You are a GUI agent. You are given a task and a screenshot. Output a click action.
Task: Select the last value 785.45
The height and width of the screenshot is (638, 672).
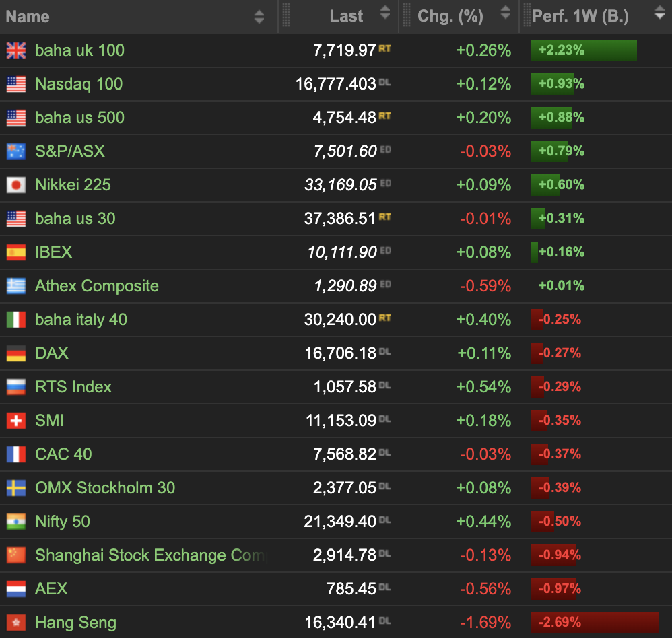pyautogui.click(x=351, y=589)
